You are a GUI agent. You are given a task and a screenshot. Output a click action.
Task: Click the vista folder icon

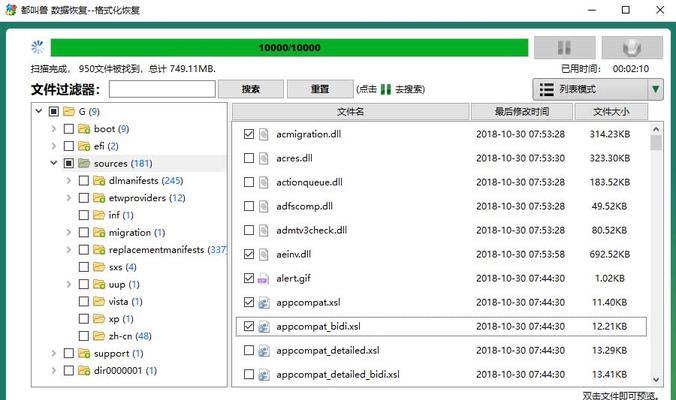click(x=99, y=301)
